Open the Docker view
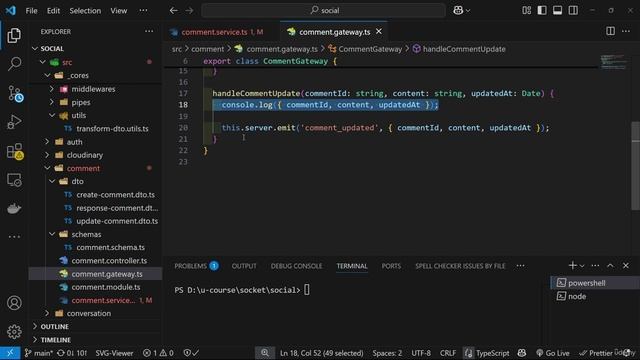640x360 pixels. (14, 208)
